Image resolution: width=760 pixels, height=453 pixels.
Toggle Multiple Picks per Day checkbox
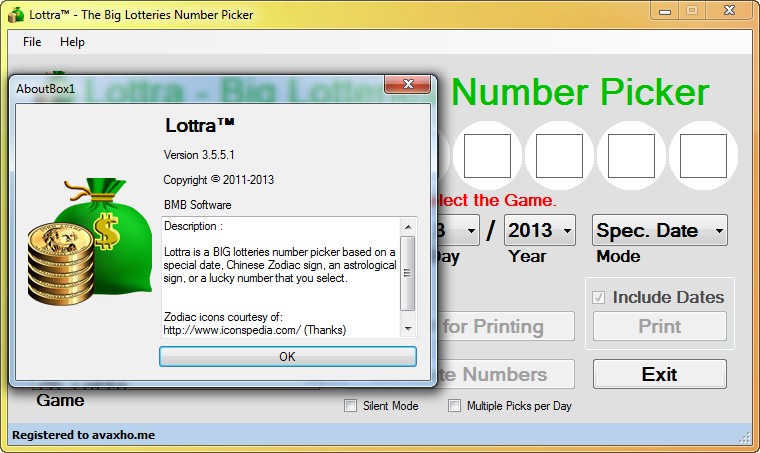[455, 406]
